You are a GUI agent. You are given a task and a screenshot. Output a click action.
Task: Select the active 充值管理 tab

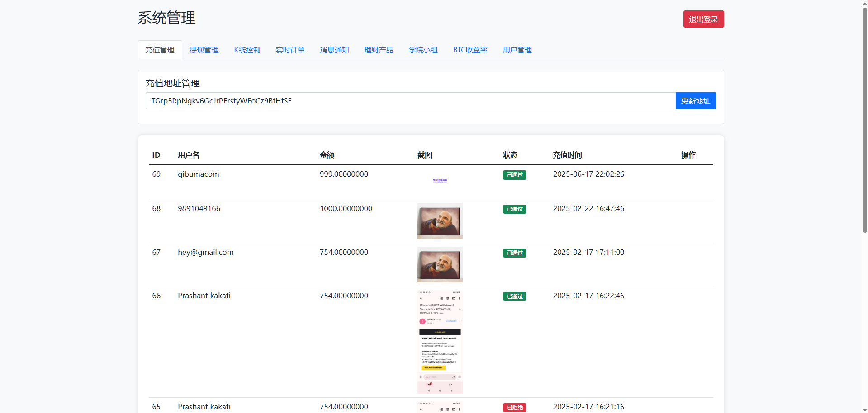[x=160, y=50]
